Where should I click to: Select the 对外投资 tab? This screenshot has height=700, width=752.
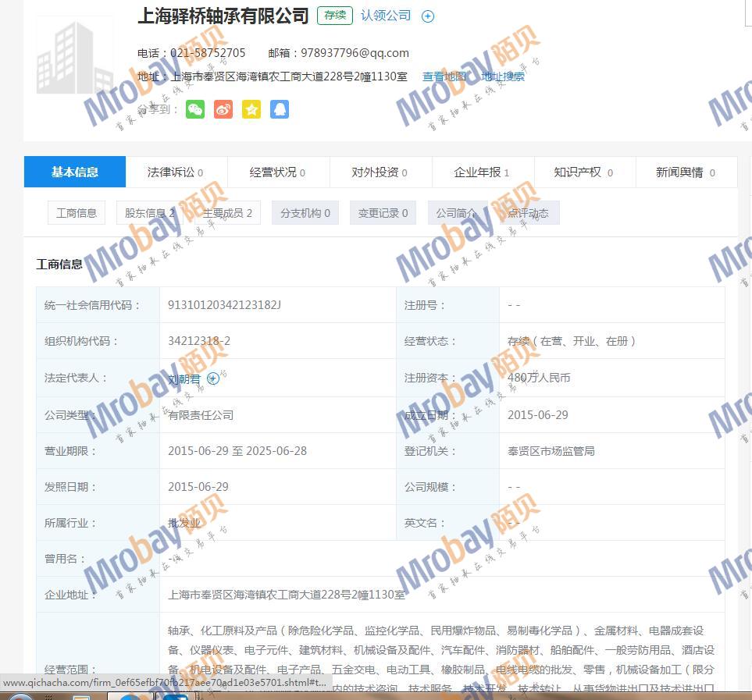[x=380, y=172]
